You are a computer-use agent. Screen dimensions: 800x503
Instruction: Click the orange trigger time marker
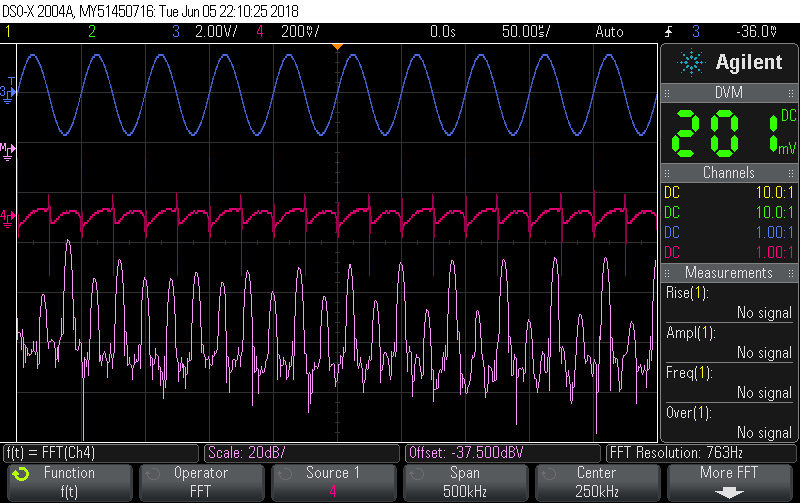[337, 47]
